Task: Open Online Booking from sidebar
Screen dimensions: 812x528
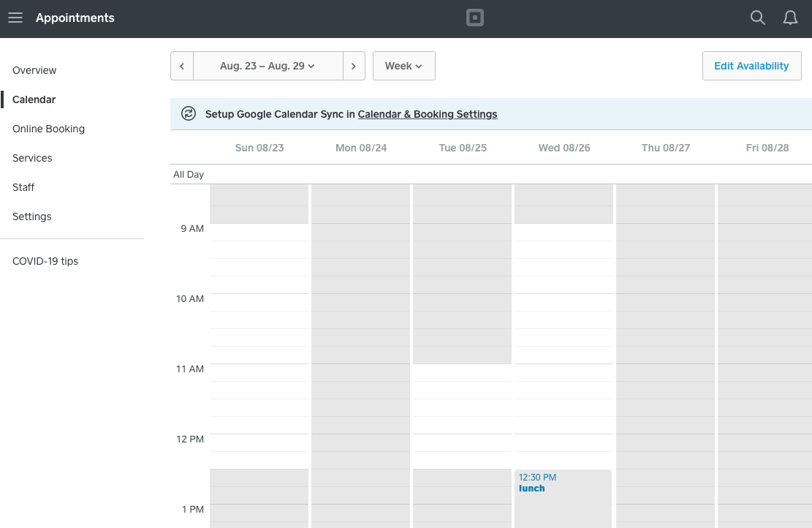Action: 48,129
